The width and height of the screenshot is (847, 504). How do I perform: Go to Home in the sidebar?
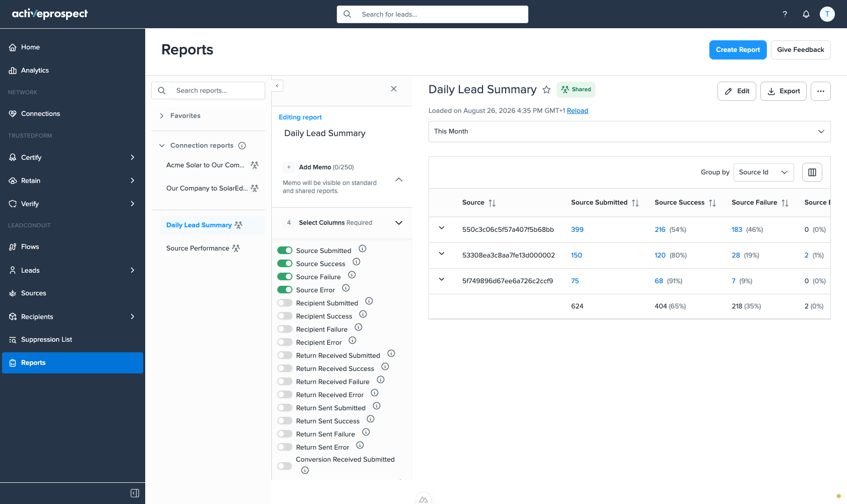[73, 47]
